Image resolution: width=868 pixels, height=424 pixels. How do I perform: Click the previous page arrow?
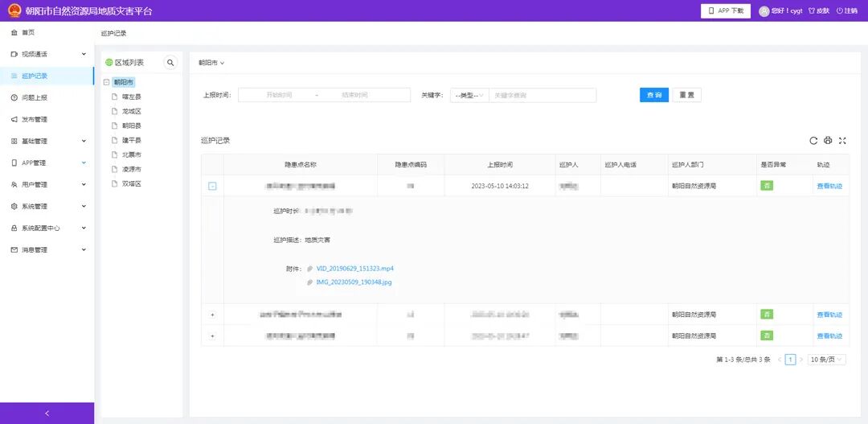[x=780, y=360]
